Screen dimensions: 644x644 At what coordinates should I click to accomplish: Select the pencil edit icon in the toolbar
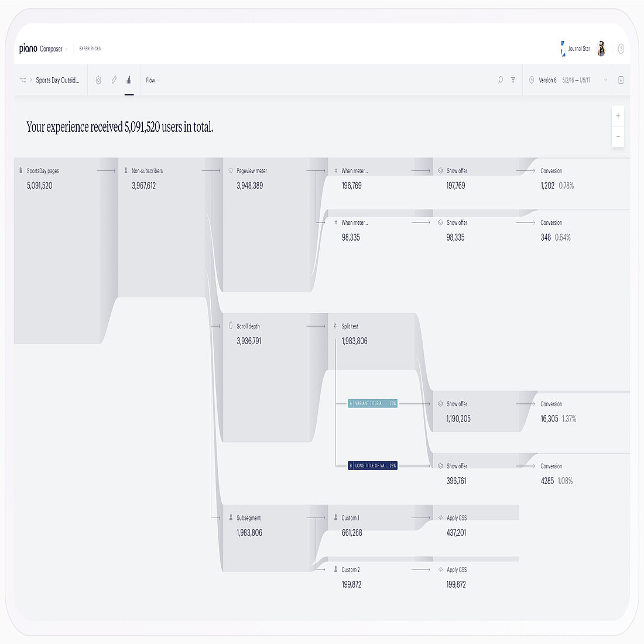tap(114, 80)
